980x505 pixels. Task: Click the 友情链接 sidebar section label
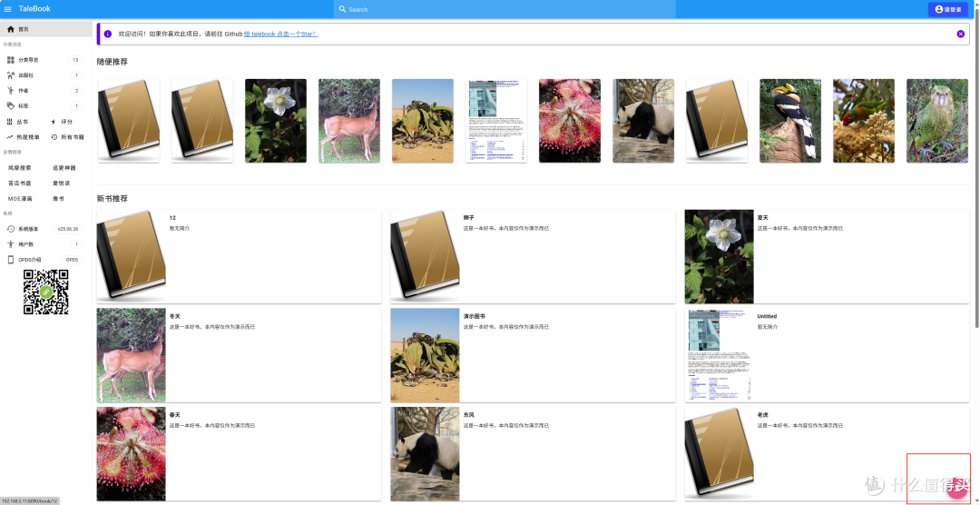pyautogui.click(x=13, y=152)
